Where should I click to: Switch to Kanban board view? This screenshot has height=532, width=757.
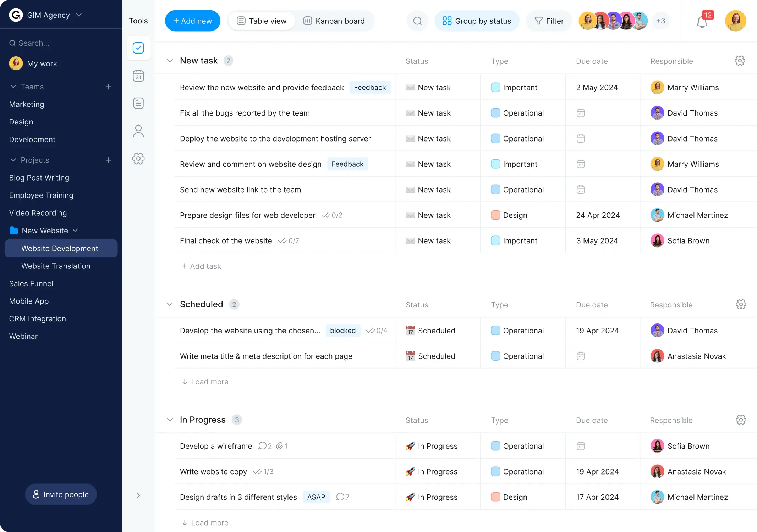(334, 21)
